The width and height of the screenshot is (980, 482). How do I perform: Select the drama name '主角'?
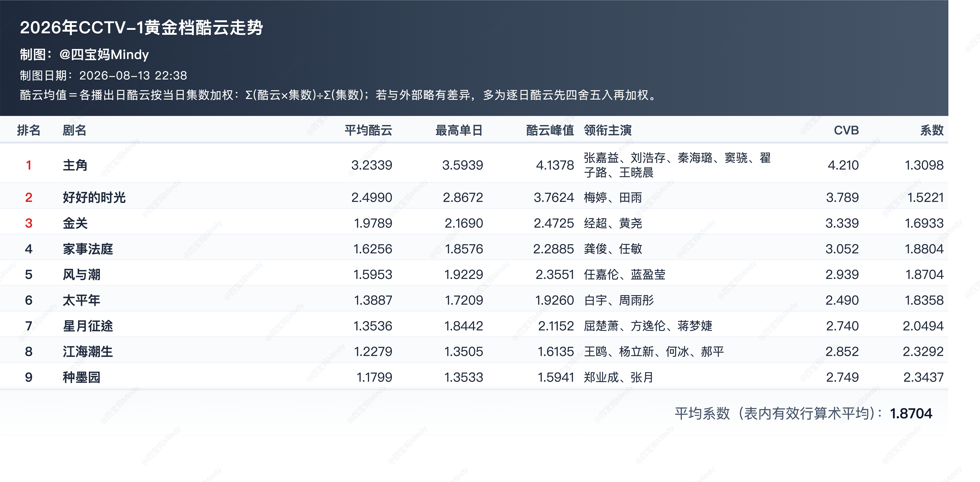tap(75, 165)
